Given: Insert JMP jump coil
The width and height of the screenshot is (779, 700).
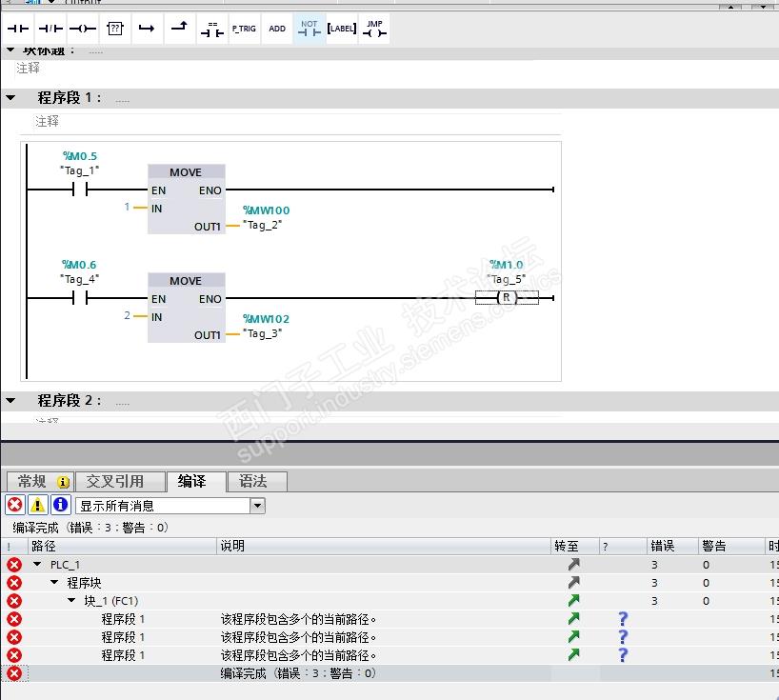Looking at the screenshot, I should click(x=374, y=29).
